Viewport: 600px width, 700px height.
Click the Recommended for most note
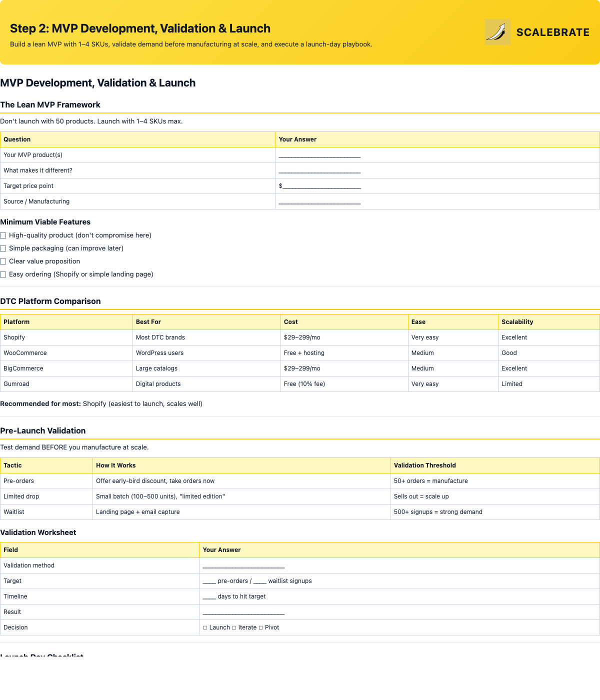click(x=101, y=404)
